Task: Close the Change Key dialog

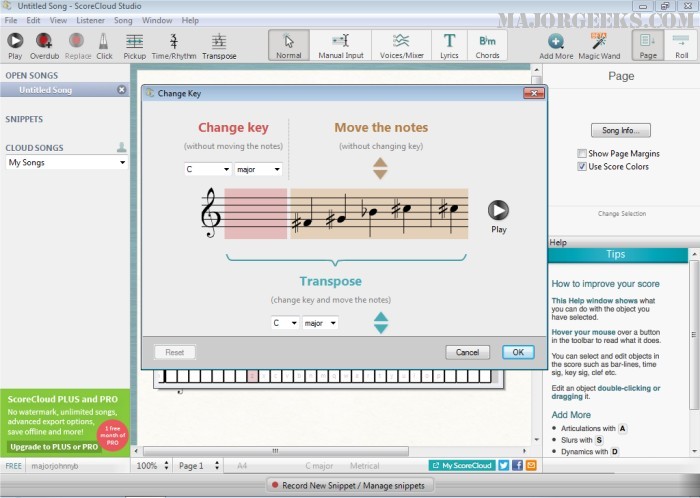Action: coord(534,93)
